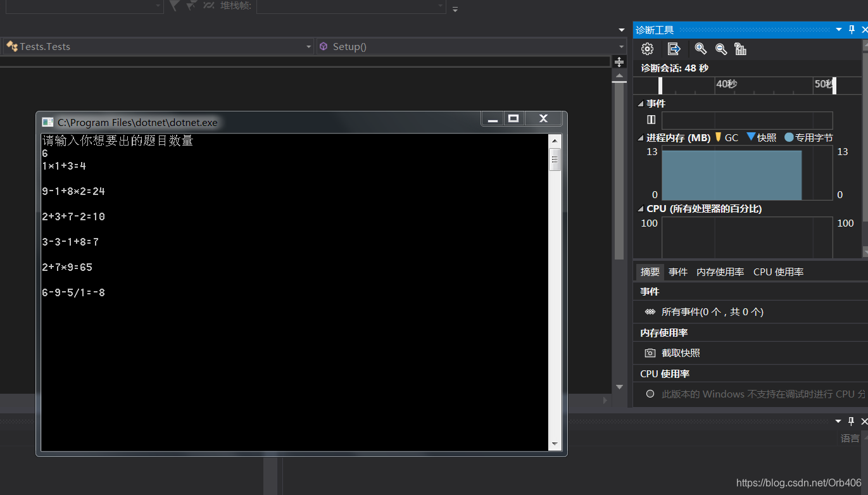The height and width of the screenshot is (495, 868).
Task: Open diagnostic tools settings gear
Action: [647, 49]
